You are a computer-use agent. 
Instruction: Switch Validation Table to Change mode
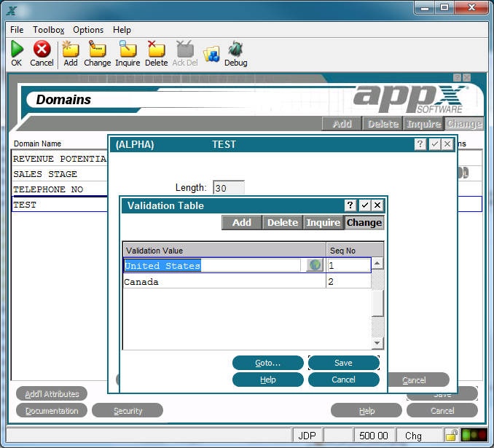[364, 222]
